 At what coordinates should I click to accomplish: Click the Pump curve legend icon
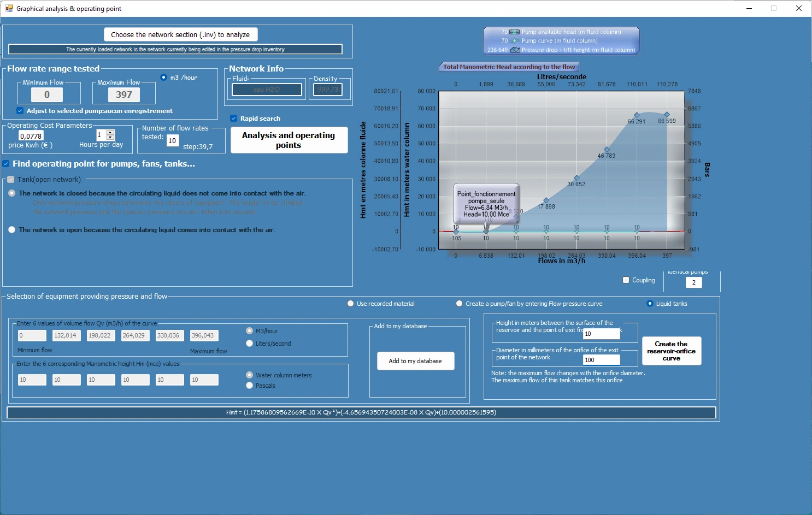tap(514, 41)
